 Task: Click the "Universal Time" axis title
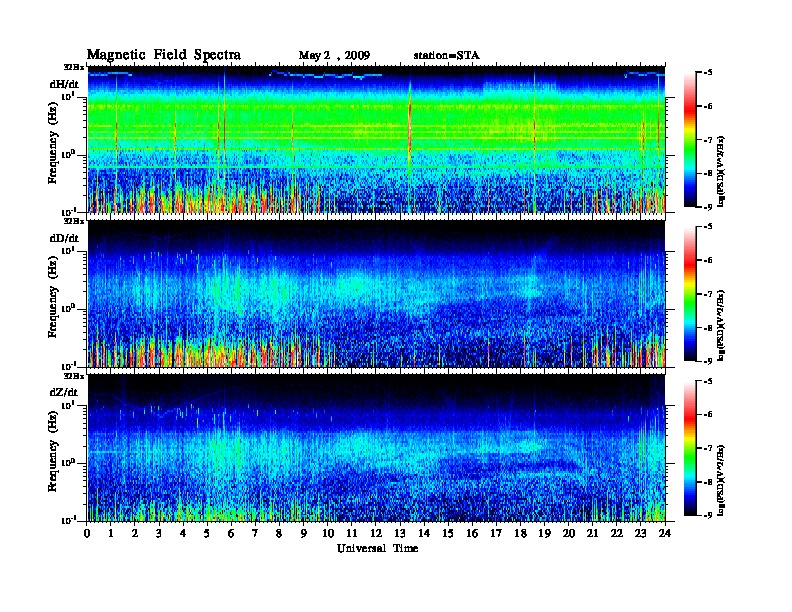click(377, 548)
